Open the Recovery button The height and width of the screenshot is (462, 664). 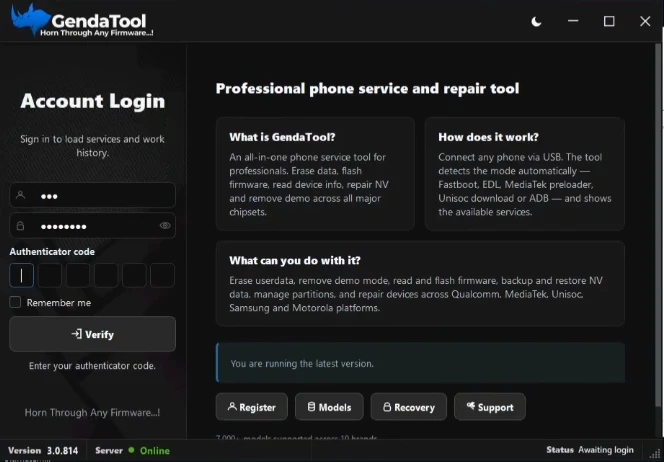click(x=409, y=407)
